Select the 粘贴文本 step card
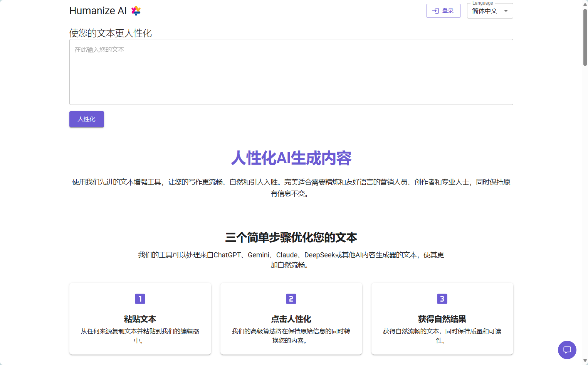This screenshot has width=588, height=365. tap(140, 319)
